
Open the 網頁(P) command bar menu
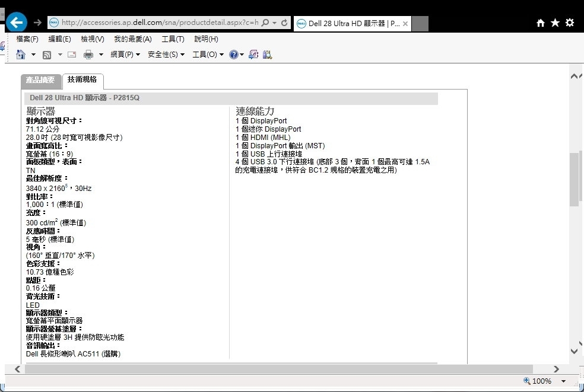tap(125, 55)
